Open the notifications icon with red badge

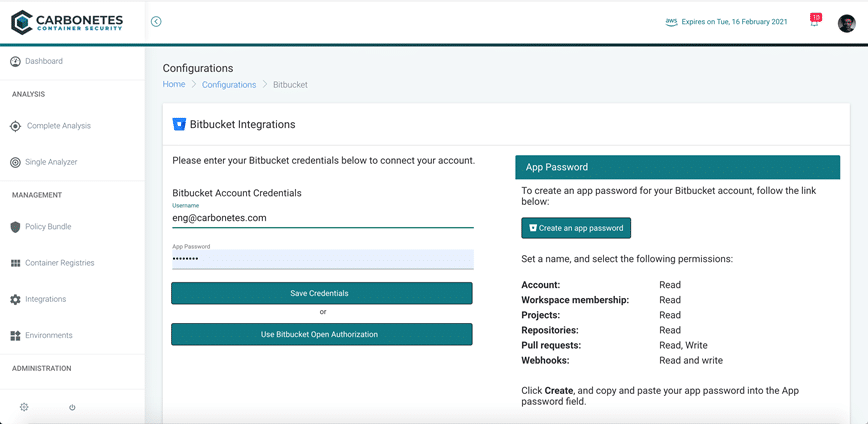[815, 20]
